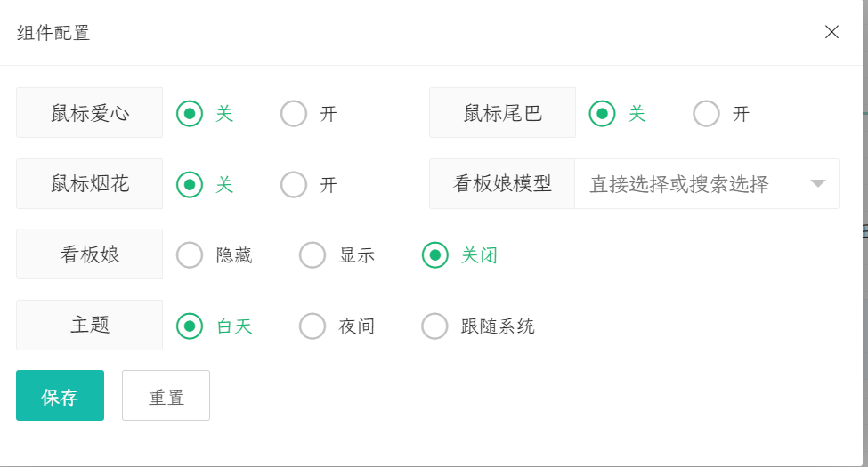Click the 看板娘模型 label
This screenshot has height=467, width=868.
click(502, 184)
